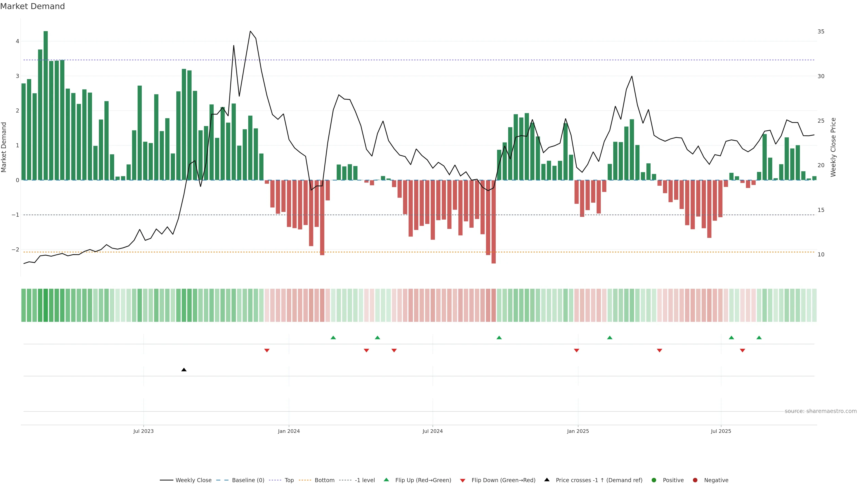Click red flip-down marker just before Jan 2025

point(577,351)
